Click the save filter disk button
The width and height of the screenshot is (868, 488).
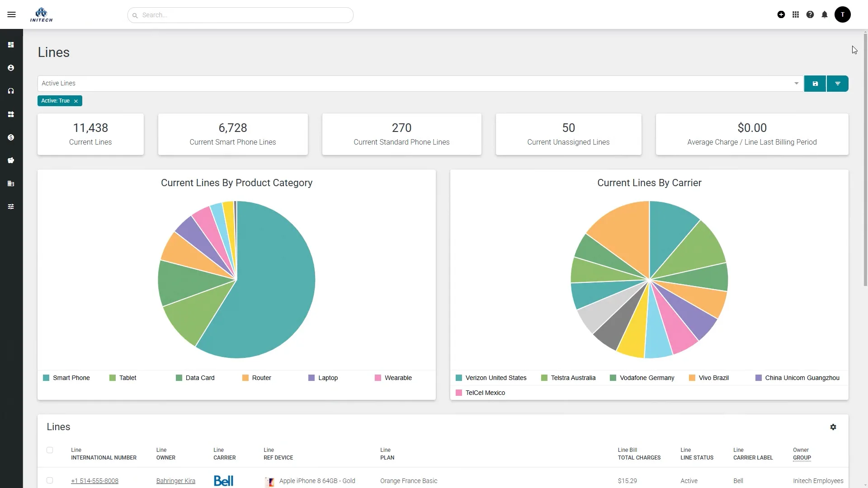pos(815,84)
